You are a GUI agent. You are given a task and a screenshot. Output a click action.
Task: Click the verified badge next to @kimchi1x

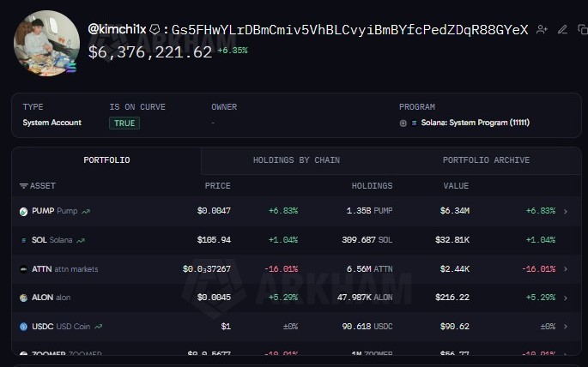click(x=155, y=29)
